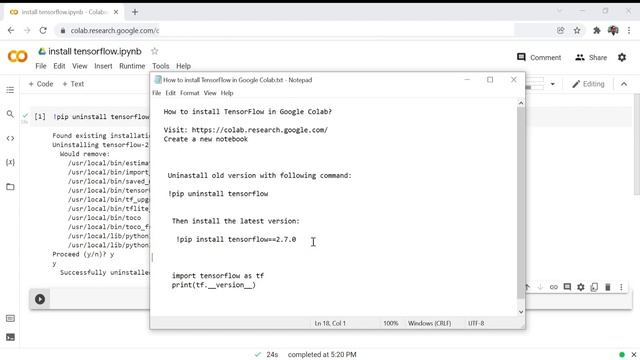640x360 pixels.
Task: Click Notepad scrollbar down arrow
Action: pyautogui.click(x=521, y=312)
